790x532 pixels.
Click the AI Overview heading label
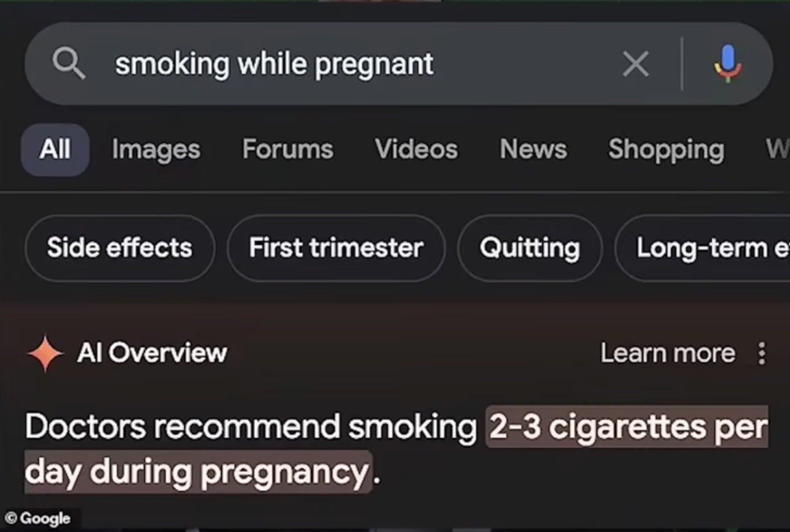[x=152, y=352]
